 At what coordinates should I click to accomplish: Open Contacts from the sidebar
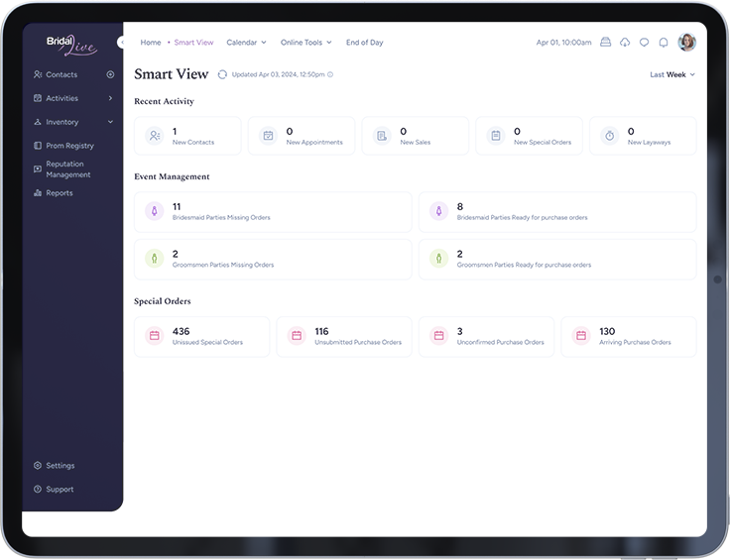(x=61, y=74)
